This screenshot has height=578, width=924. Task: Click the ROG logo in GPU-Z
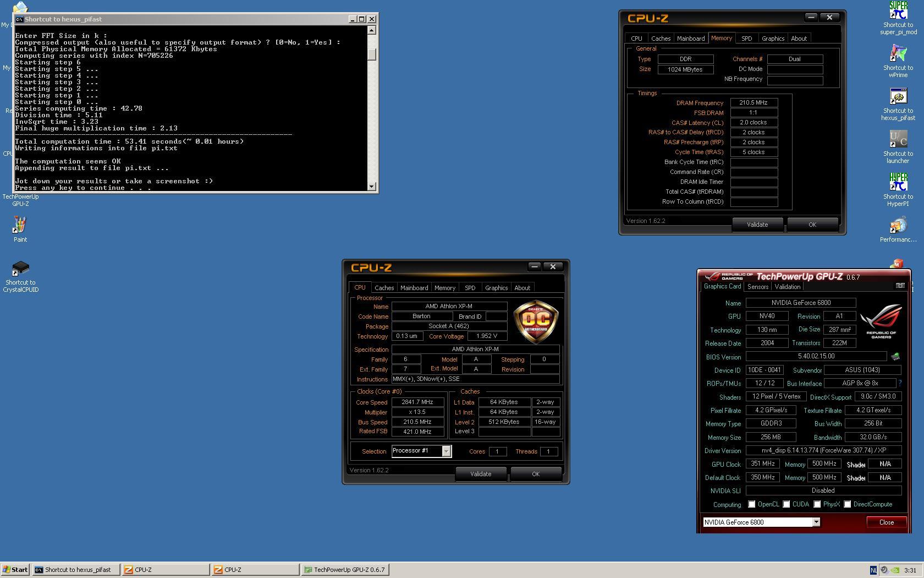pyautogui.click(x=881, y=321)
